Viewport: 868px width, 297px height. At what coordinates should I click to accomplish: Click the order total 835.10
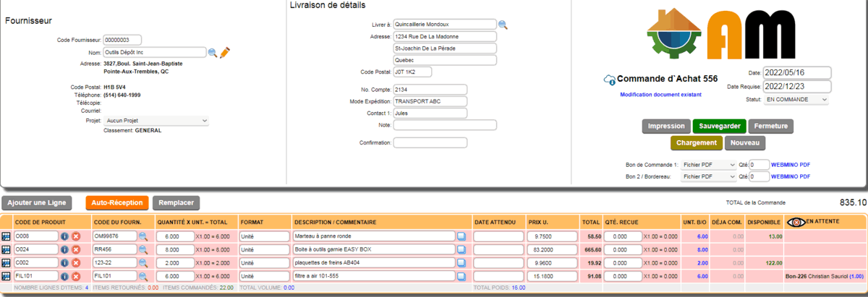pos(853,203)
